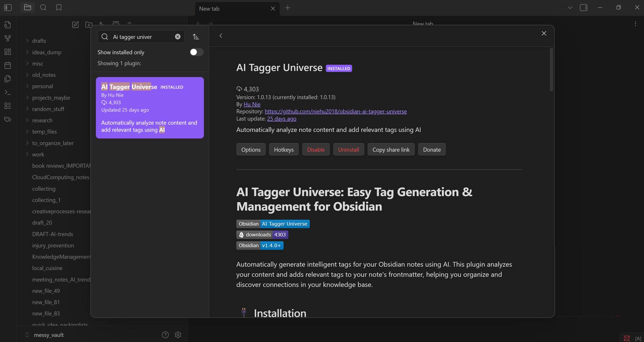Open the messy_vault switcher dropdown
Image resolution: width=644 pixels, height=342 pixels.
point(44,335)
